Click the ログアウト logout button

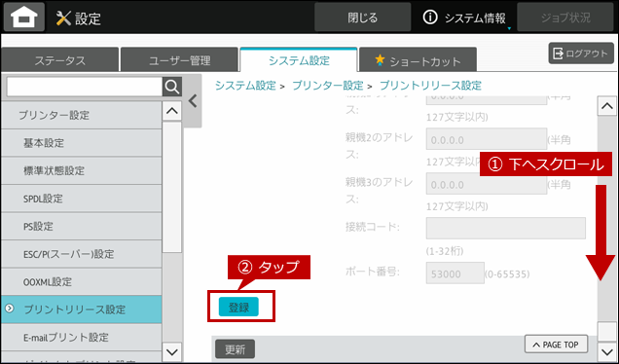pos(581,54)
